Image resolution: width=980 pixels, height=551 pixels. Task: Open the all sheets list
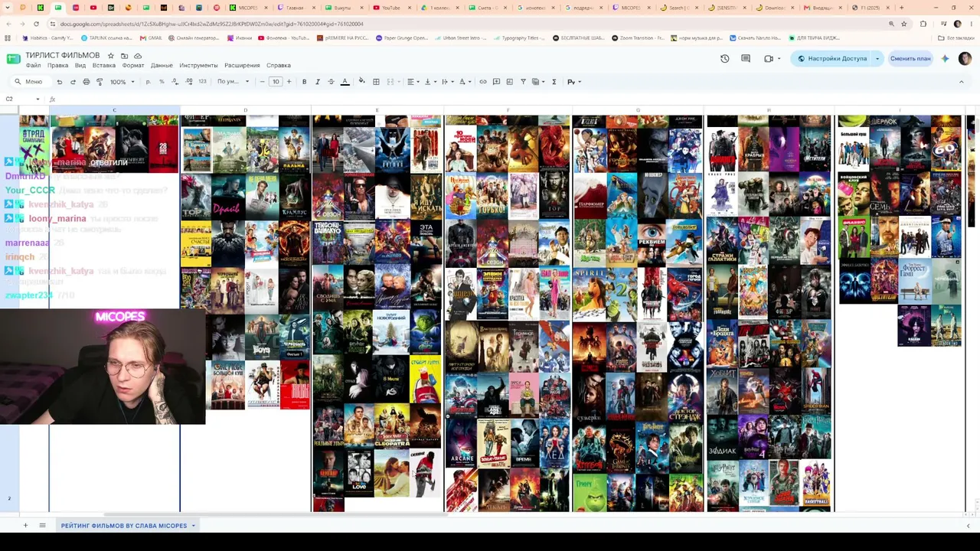[x=42, y=526]
